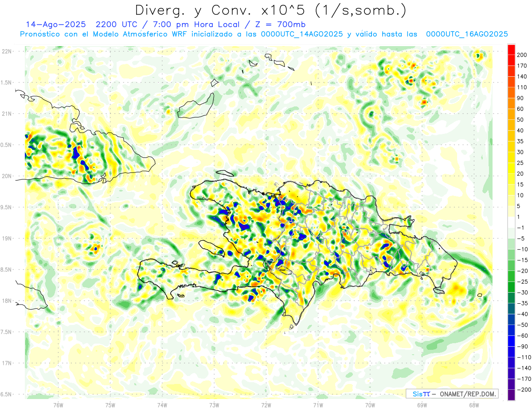The width and height of the screenshot is (532, 411).
Task: Click the "6.5N" latitude axis label
Action: pyautogui.click(x=6, y=394)
